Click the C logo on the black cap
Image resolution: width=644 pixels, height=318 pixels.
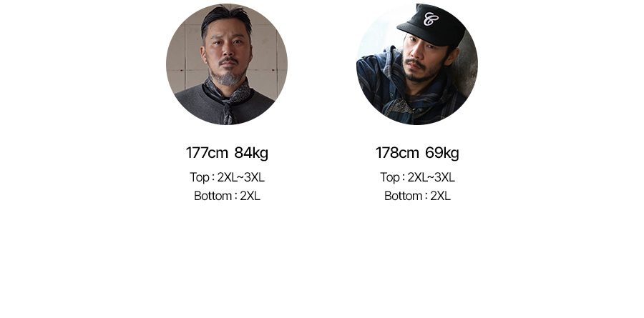coord(431,19)
